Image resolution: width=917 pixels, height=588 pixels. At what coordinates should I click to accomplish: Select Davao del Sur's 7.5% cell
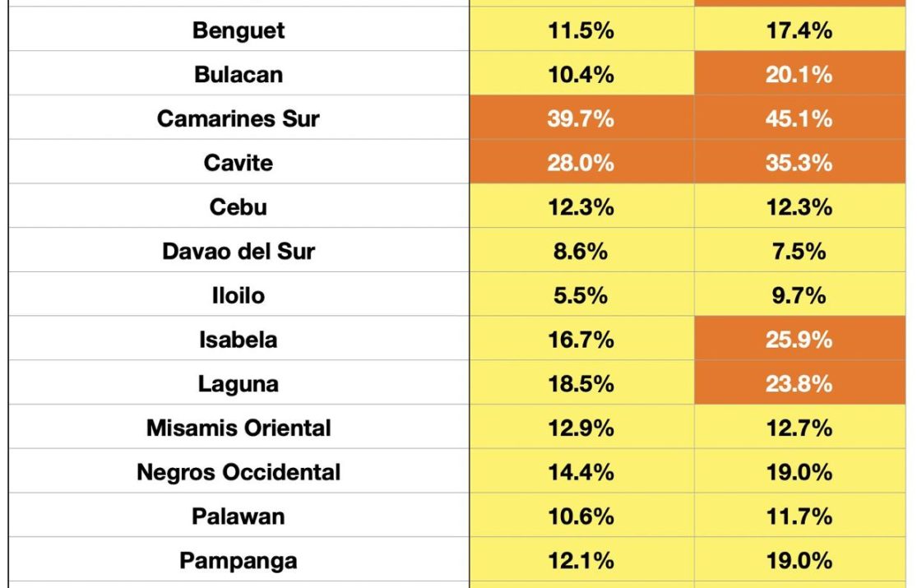click(x=799, y=251)
